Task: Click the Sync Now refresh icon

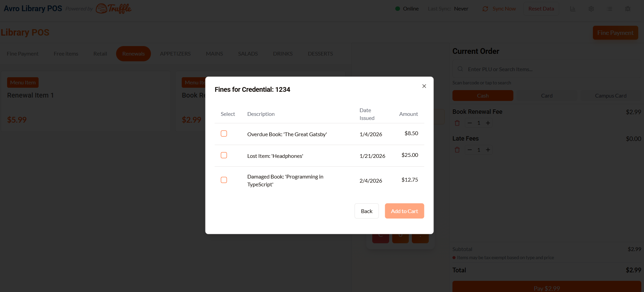Action: pos(485,9)
